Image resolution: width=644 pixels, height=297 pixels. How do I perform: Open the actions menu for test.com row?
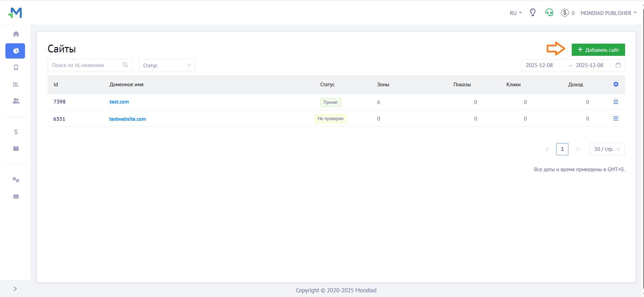(x=616, y=102)
